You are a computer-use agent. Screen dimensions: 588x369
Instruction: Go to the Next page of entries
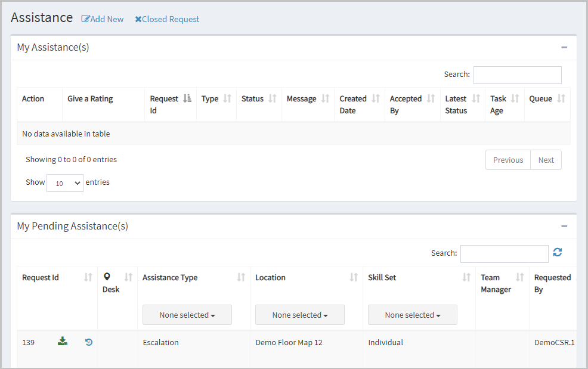[546, 160]
